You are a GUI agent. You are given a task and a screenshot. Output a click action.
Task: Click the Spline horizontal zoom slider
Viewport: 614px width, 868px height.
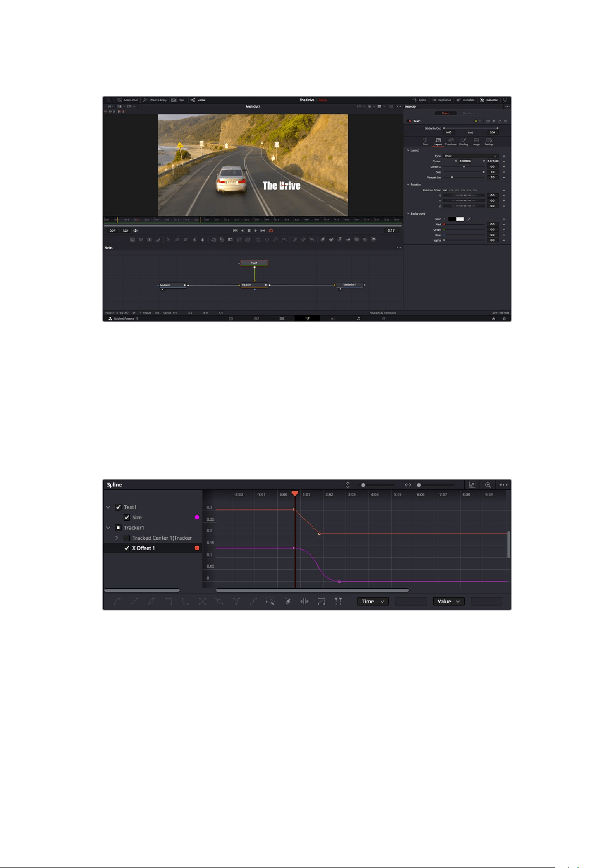click(x=435, y=485)
